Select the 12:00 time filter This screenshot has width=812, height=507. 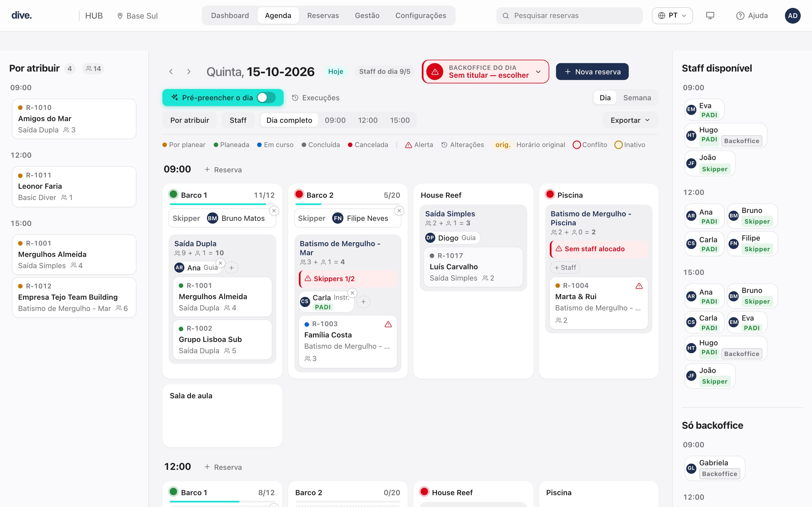368,120
